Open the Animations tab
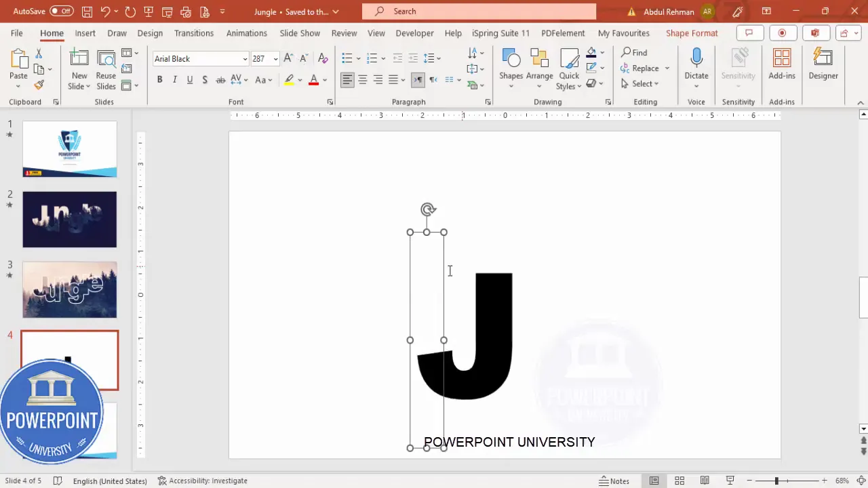The height and width of the screenshot is (488, 868). click(x=246, y=33)
